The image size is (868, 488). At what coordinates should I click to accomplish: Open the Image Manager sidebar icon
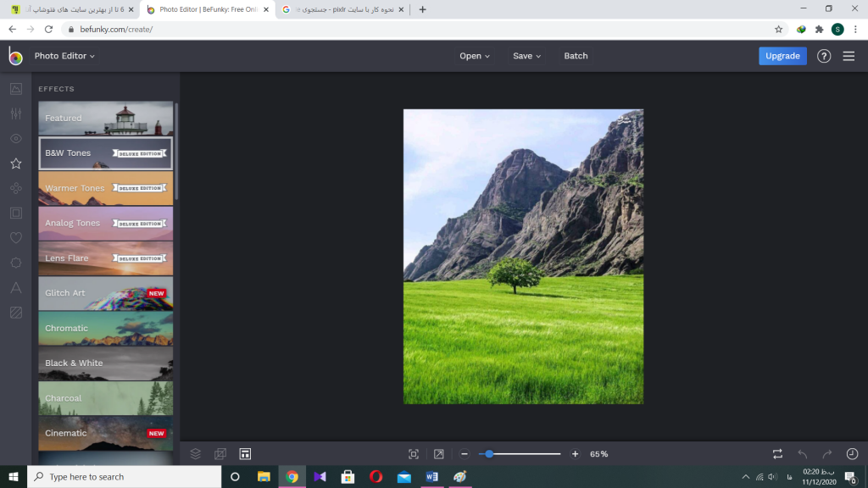pos(16,88)
